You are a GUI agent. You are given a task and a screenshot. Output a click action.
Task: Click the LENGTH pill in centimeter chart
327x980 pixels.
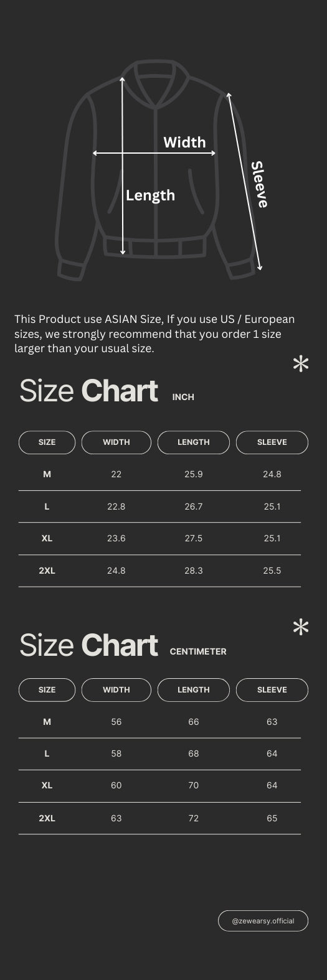194,690
